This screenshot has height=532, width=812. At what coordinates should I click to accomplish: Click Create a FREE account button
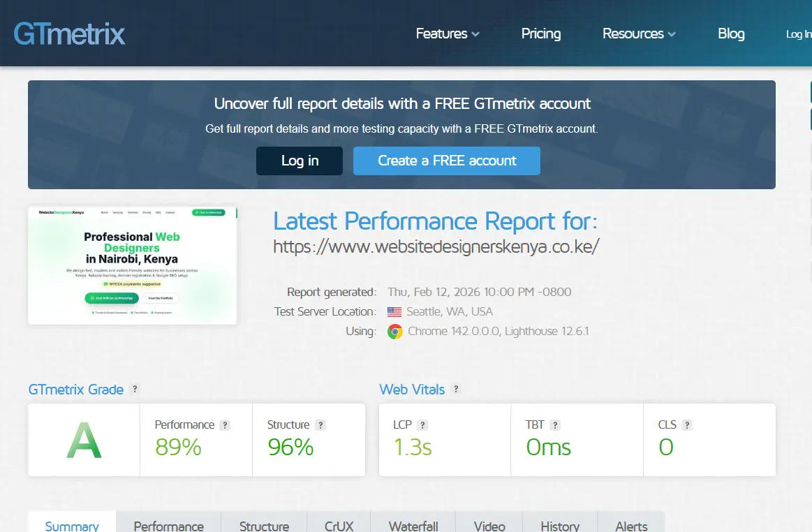click(446, 161)
